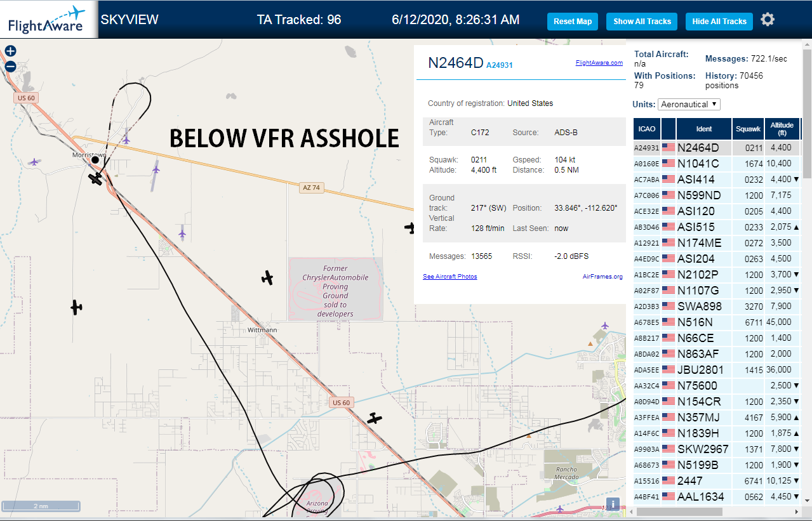Screen dimensions: 812x521
Task: Click the Wittmann town label on map
Action: 262,331
